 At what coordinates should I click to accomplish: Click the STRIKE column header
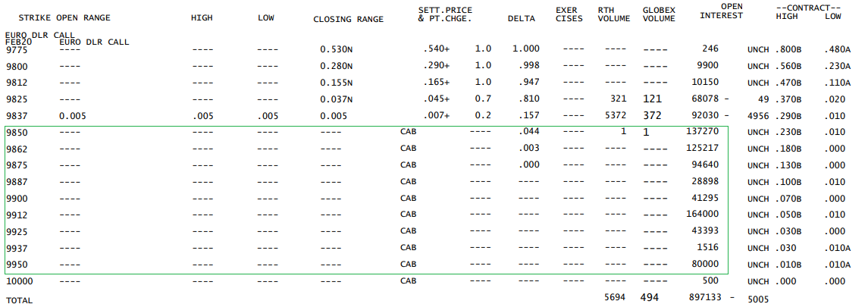(32, 18)
